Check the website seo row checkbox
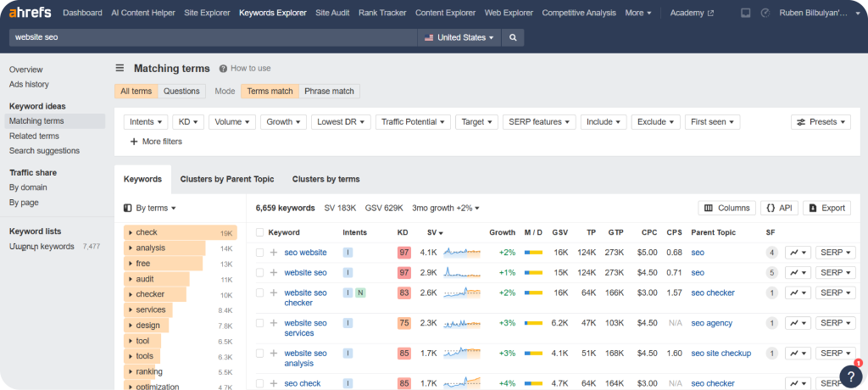Screen dimensions: 868x390 [259, 272]
